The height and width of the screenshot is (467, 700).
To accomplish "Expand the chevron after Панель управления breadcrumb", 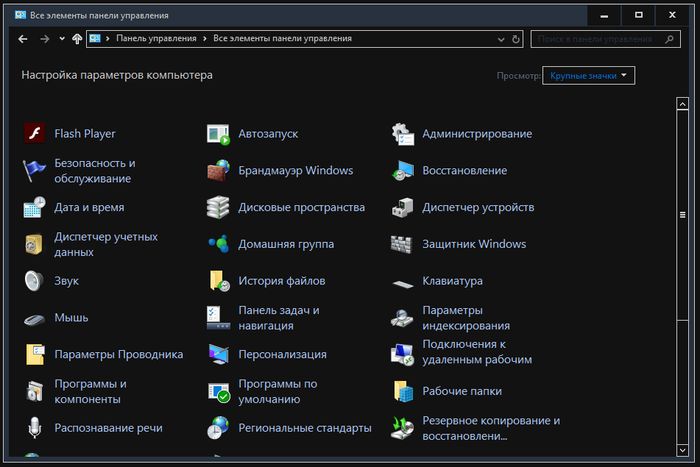I will tap(206, 39).
